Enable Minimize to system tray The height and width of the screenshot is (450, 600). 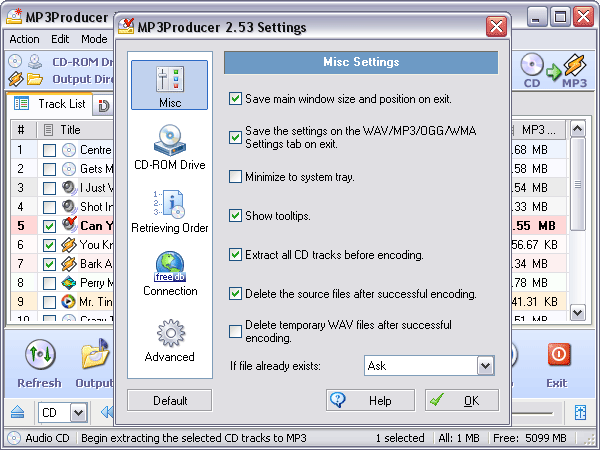[235, 177]
